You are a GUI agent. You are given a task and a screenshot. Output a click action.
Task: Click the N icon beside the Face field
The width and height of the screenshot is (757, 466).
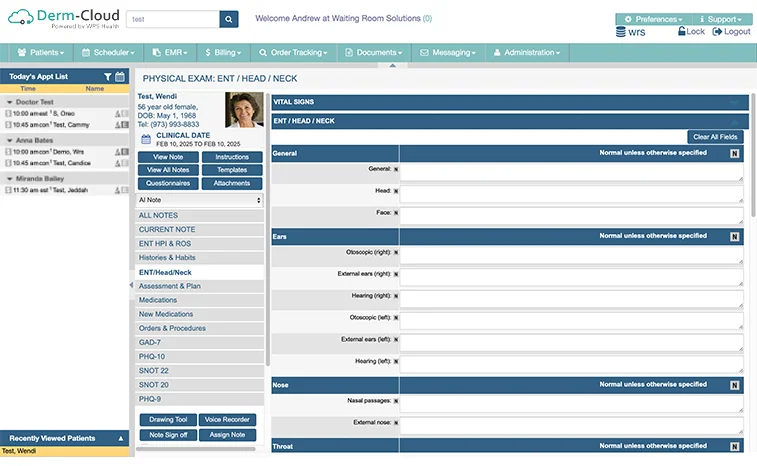396,212
